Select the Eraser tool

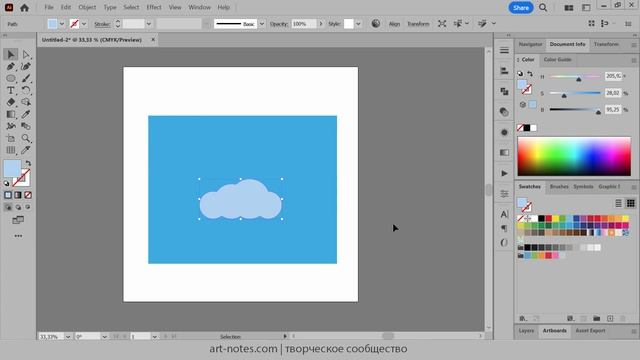(x=11, y=102)
